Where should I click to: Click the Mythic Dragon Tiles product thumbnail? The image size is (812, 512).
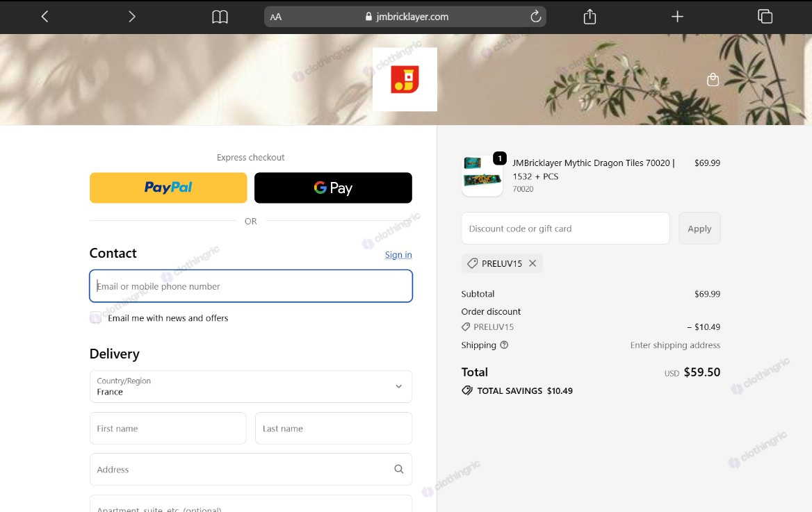482,175
